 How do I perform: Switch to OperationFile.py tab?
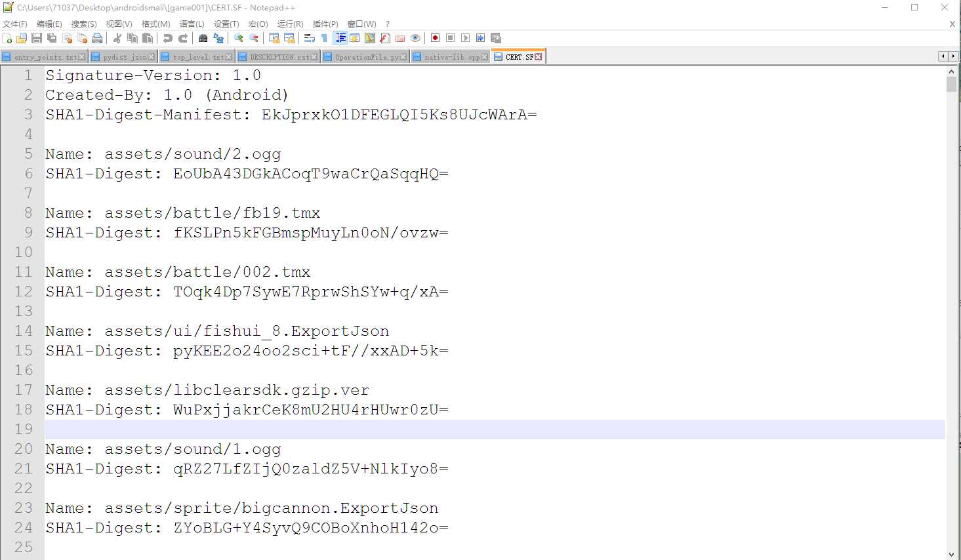[365, 57]
